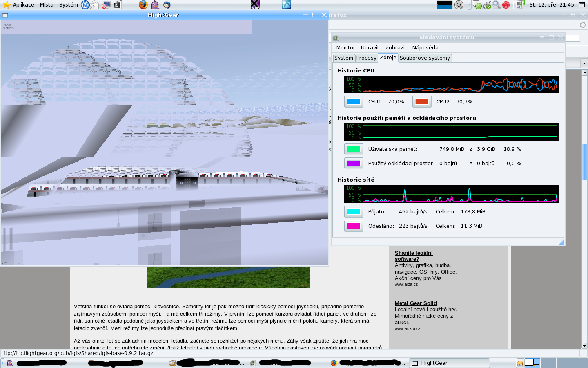
Task: Click the Firefox search input field
Action: coord(572,38)
